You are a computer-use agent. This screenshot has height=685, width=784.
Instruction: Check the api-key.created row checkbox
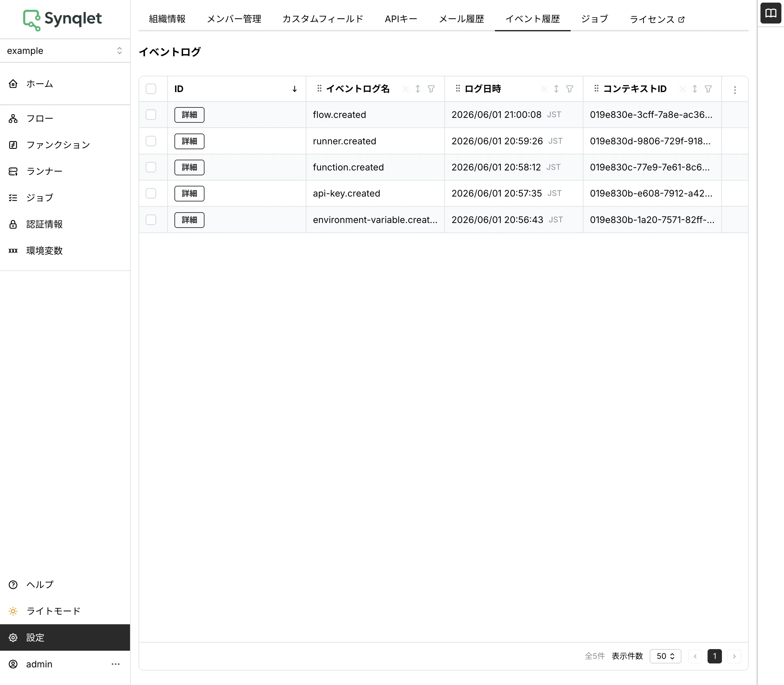point(151,193)
